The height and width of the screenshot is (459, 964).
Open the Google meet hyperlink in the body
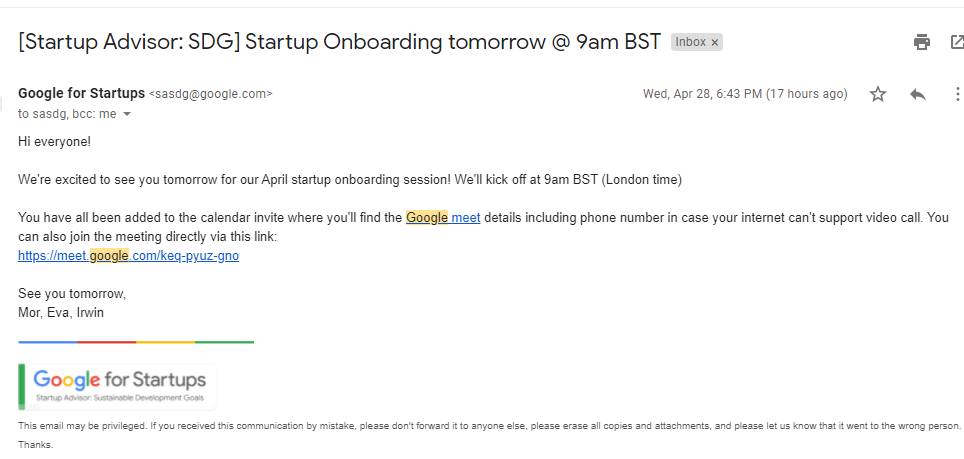pyautogui.click(x=443, y=217)
